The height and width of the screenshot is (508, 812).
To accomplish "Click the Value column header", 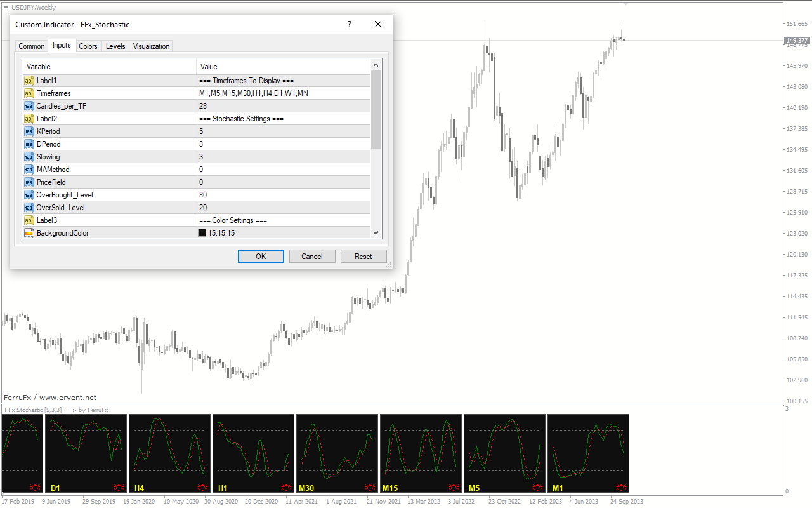I will pyautogui.click(x=284, y=67).
